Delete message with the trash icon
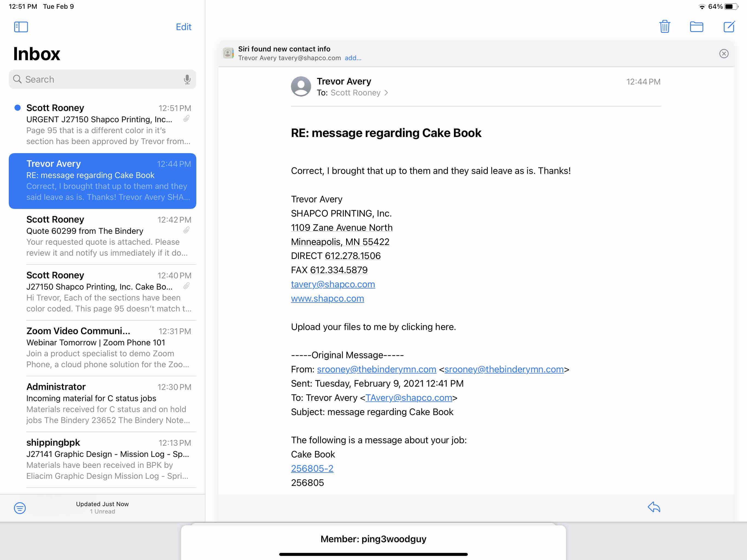Image resolution: width=747 pixels, height=560 pixels. pyautogui.click(x=664, y=27)
